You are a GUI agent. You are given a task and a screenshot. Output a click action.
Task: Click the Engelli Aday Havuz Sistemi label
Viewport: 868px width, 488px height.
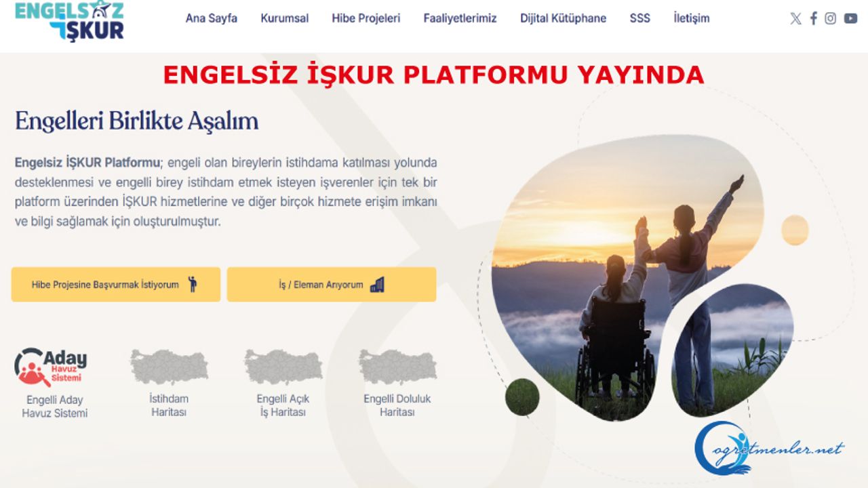(x=55, y=406)
